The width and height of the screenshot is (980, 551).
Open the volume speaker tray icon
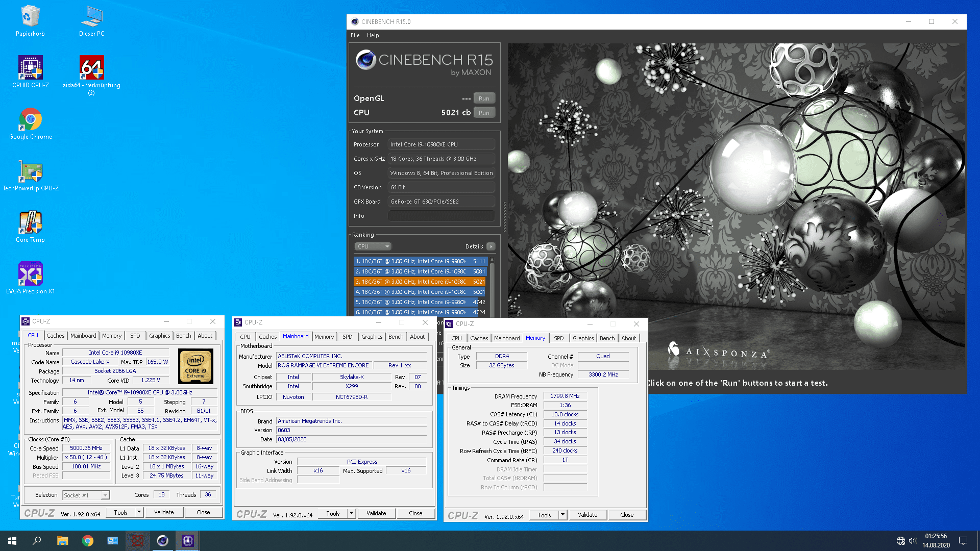pyautogui.click(x=913, y=541)
